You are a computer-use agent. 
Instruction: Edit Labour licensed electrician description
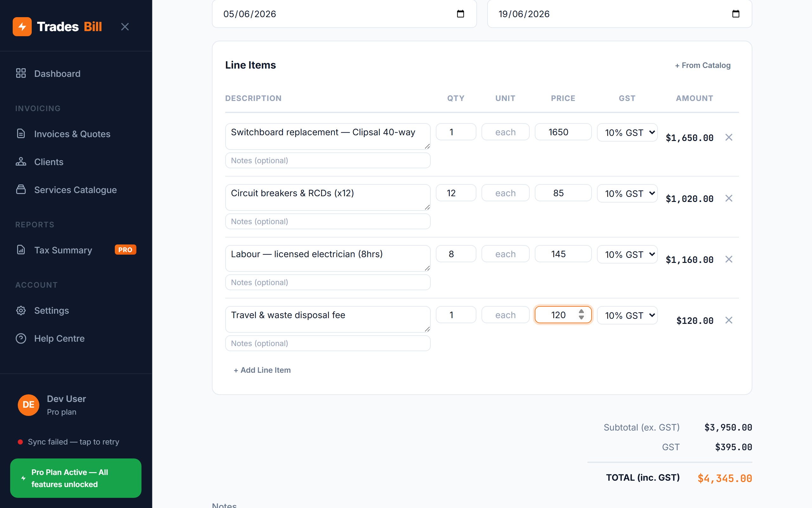point(328,258)
